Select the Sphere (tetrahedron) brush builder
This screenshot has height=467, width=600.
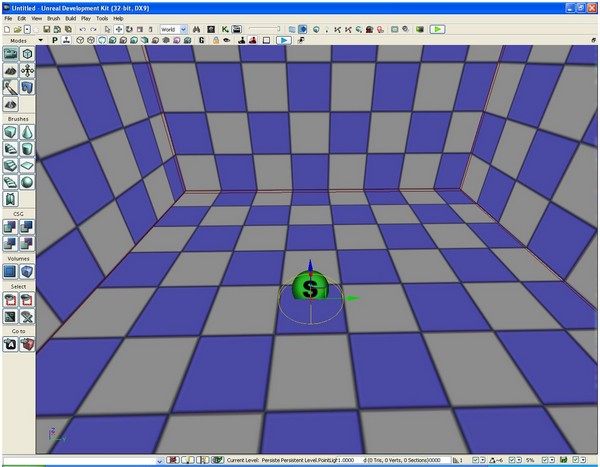coord(27,183)
